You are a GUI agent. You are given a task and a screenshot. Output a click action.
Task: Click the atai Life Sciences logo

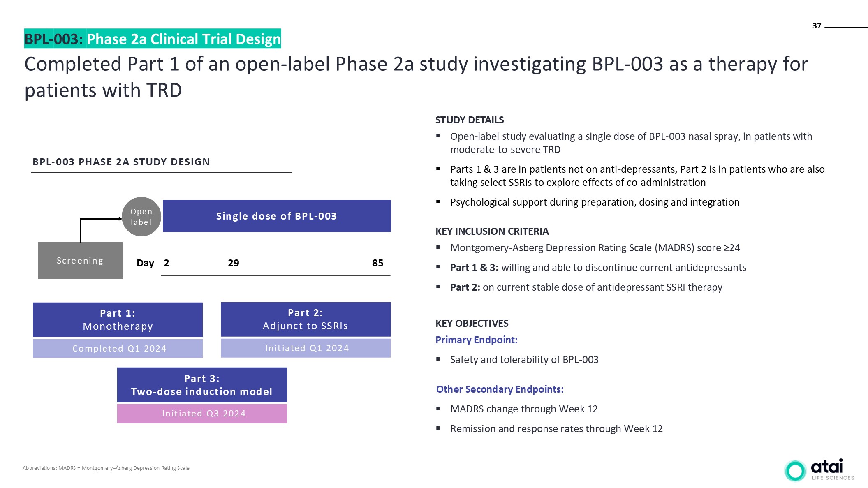pyautogui.click(x=819, y=470)
